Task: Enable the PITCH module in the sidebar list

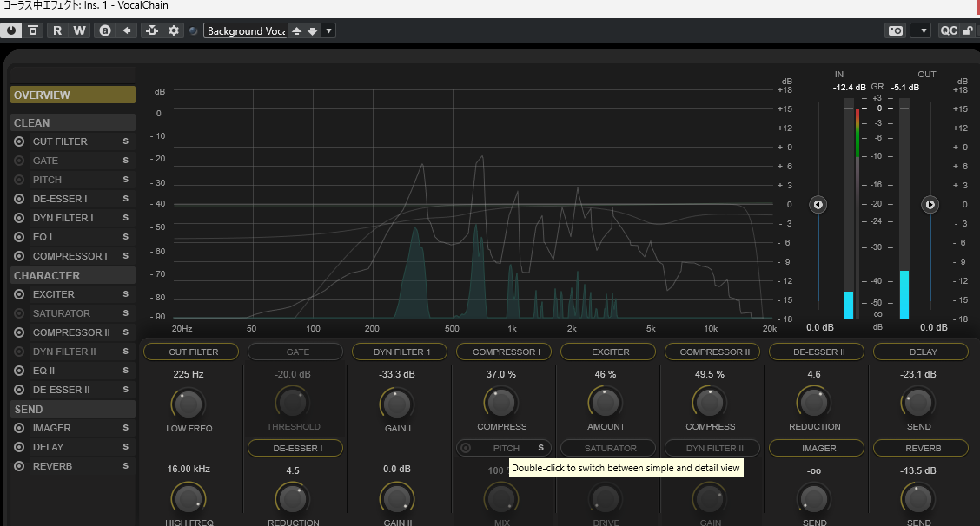Action: click(19, 180)
